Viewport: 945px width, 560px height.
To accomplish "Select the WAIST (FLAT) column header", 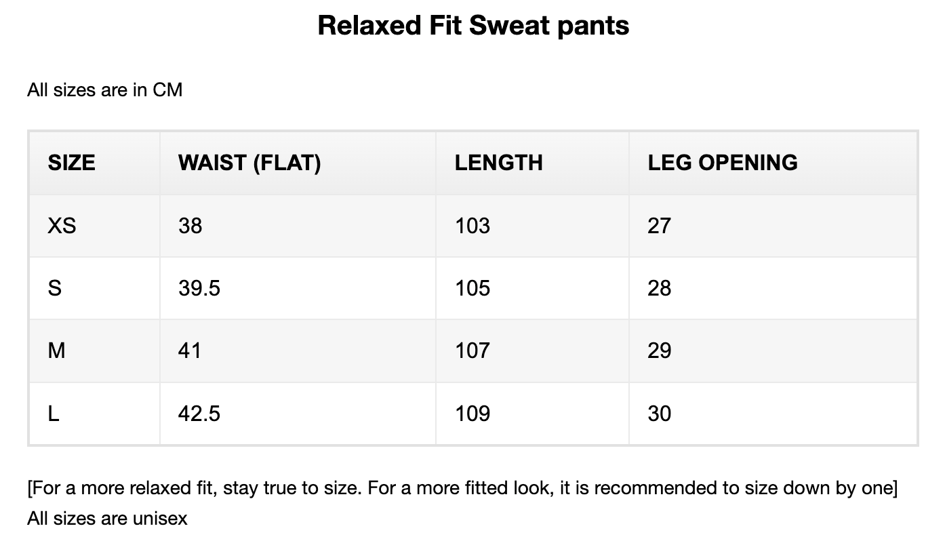I will click(x=249, y=163).
